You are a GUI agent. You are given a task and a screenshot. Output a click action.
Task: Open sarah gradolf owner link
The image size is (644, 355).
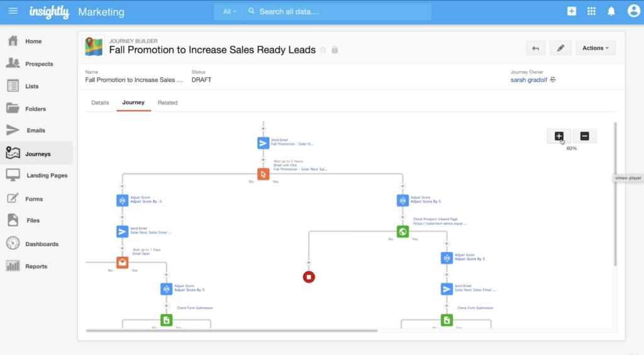529,80
